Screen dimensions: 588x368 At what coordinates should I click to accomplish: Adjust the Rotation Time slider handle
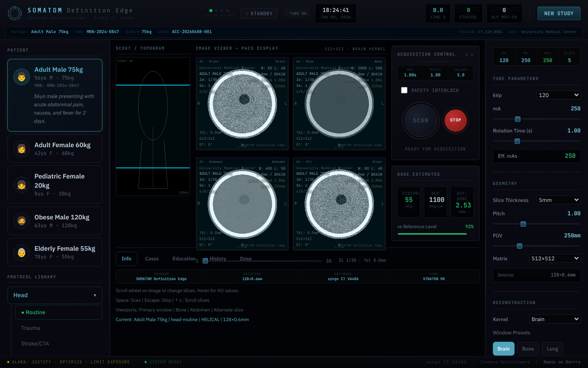517,141
